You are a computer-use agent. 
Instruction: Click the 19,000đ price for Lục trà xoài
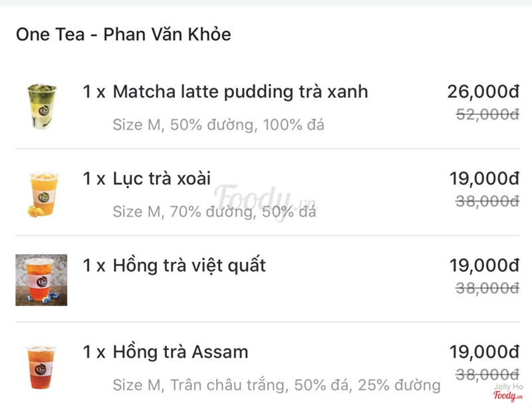coord(484,178)
